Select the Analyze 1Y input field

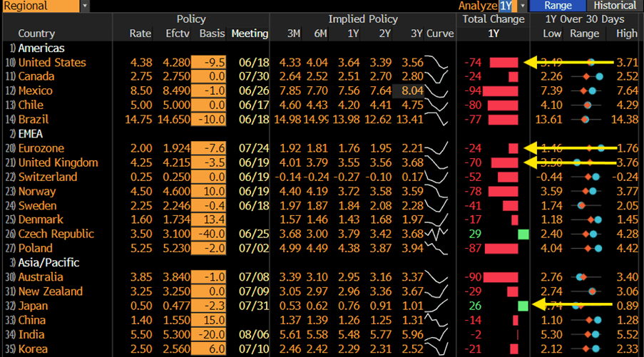pos(506,6)
